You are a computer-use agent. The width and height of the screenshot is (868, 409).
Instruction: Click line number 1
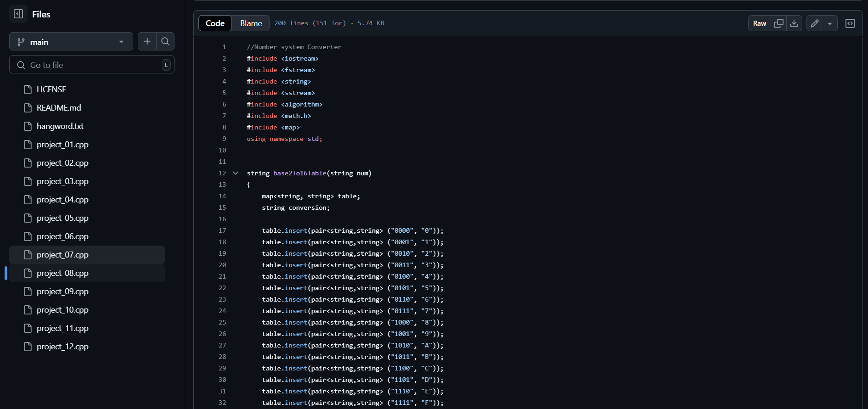pyautogui.click(x=224, y=47)
